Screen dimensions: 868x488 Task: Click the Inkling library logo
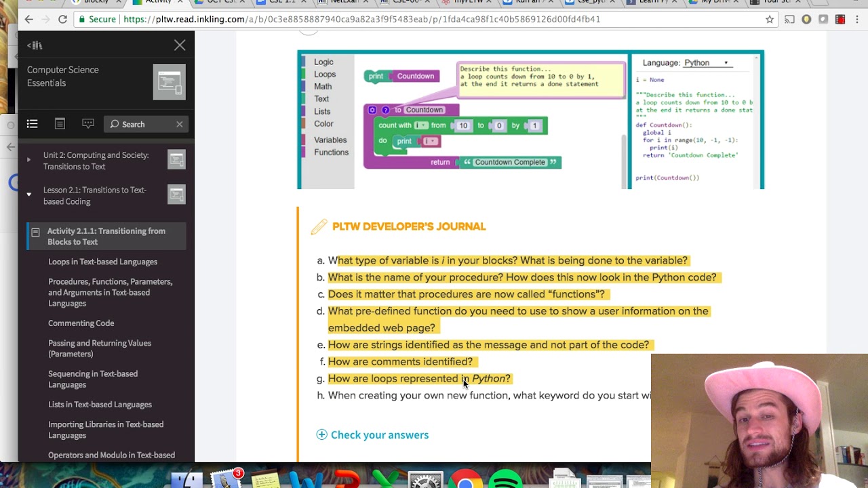tap(35, 45)
